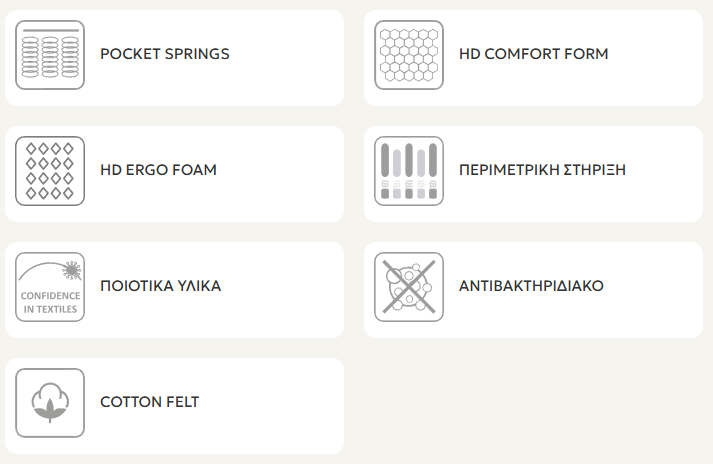Select the HD Ergo Foam diamond-pattern icon
This screenshot has height=464, width=713.
click(50, 170)
